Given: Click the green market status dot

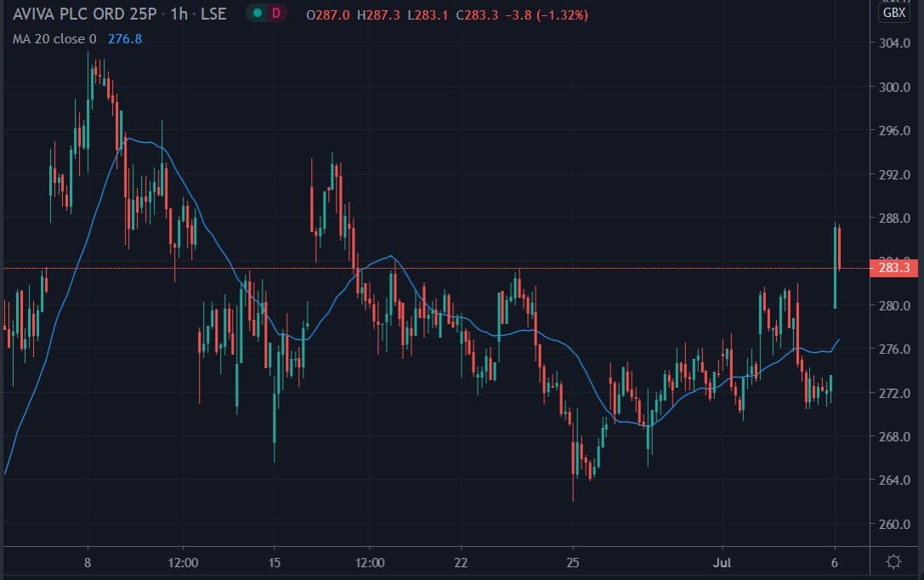Looking at the screenshot, I should tap(257, 14).
